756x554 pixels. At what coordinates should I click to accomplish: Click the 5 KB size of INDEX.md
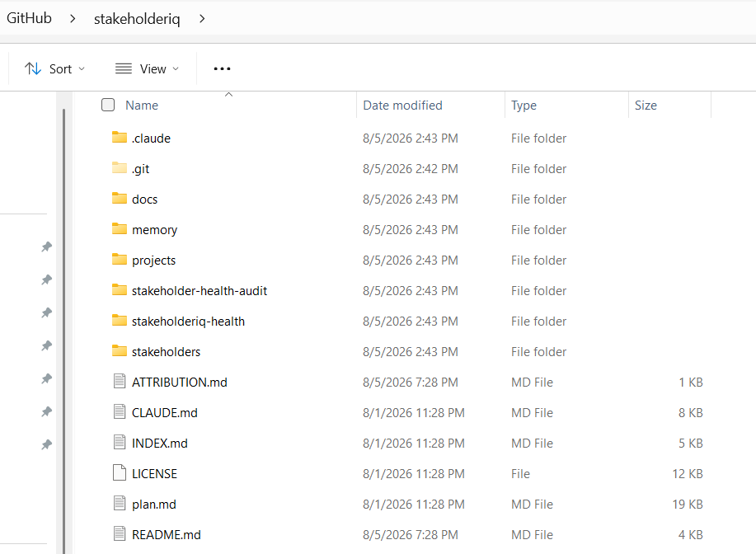click(x=690, y=443)
